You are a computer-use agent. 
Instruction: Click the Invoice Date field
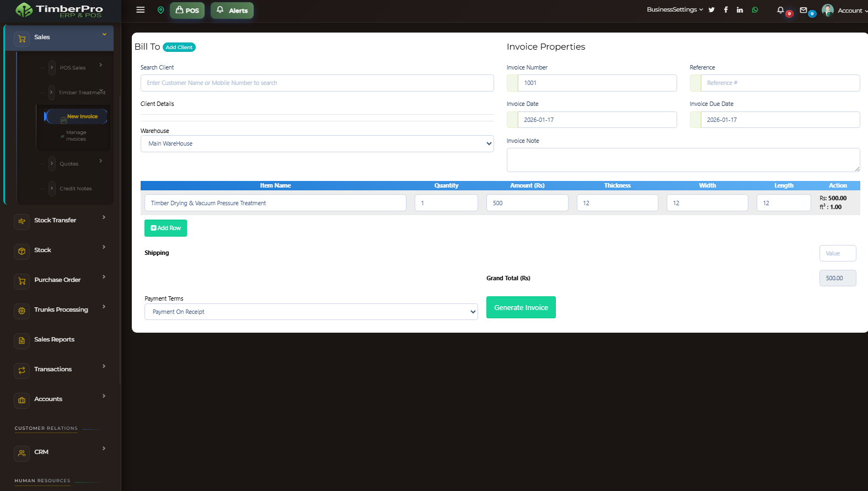(x=597, y=120)
